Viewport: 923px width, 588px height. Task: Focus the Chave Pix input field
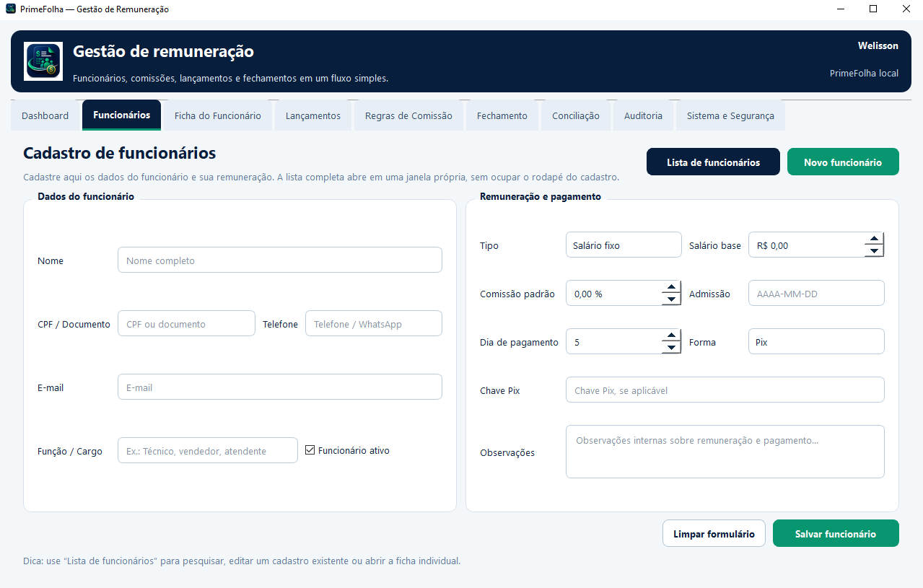[725, 390]
